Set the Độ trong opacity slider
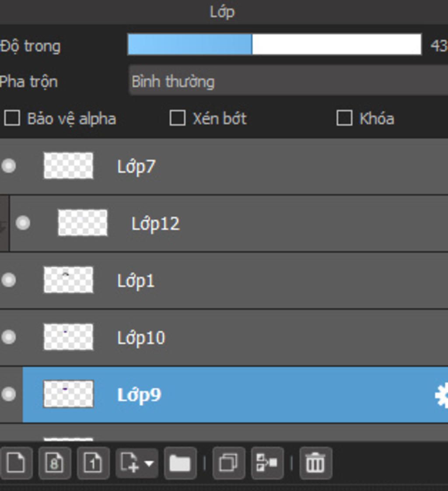Viewport: 448px width, 491px height. [x=274, y=45]
